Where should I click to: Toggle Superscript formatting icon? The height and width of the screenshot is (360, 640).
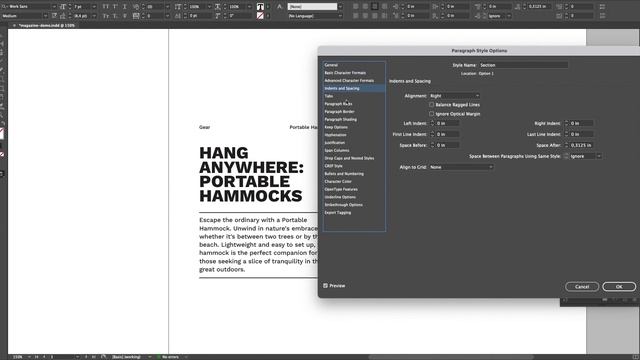[x=115, y=7]
